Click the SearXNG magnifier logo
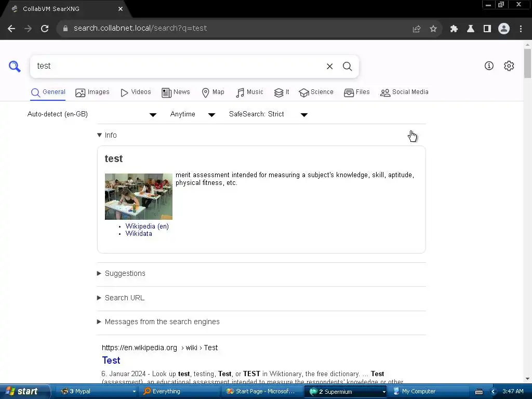 tap(15, 66)
